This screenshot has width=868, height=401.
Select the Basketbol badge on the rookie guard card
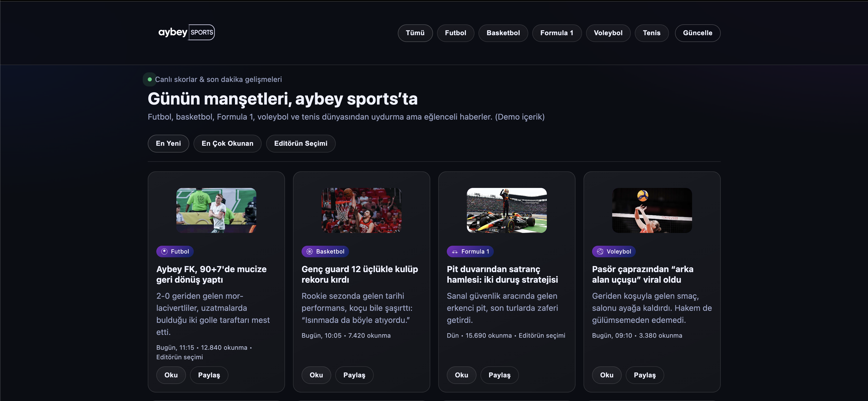coord(325,251)
